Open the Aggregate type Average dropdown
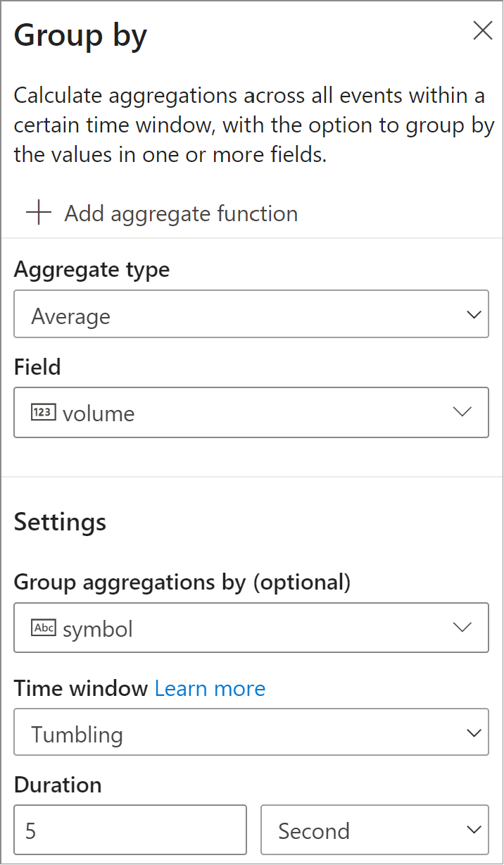Screen dimensions: 504x865 coord(251,314)
